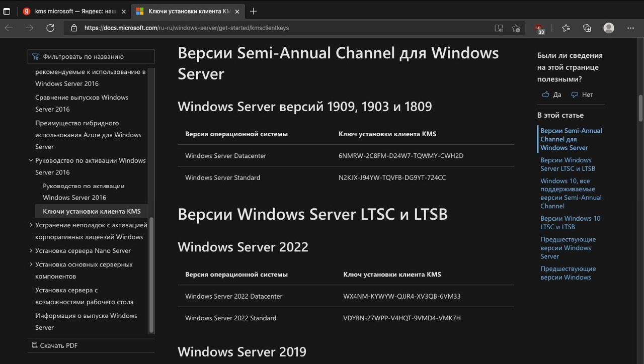
Task: Select the 'Ключи установки клиента KMS' browser tab
Action: [x=188, y=11]
